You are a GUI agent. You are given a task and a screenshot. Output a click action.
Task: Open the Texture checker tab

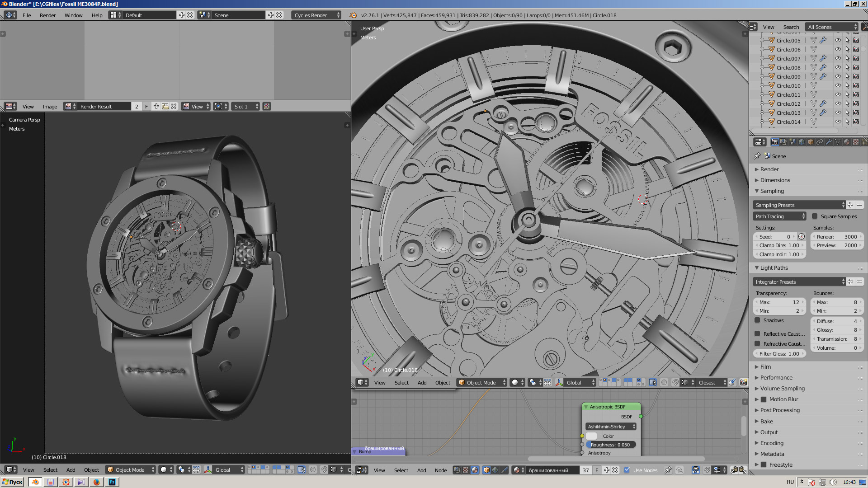[x=856, y=142]
